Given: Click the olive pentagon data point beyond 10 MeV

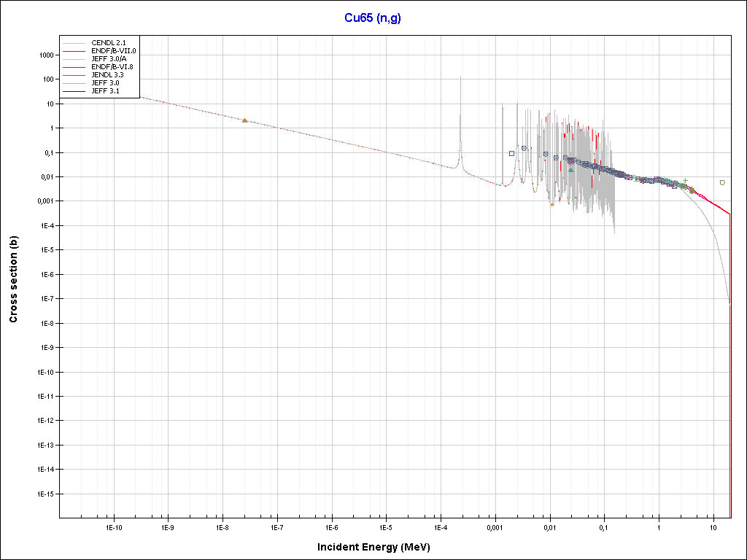Looking at the screenshot, I should coord(722,182).
